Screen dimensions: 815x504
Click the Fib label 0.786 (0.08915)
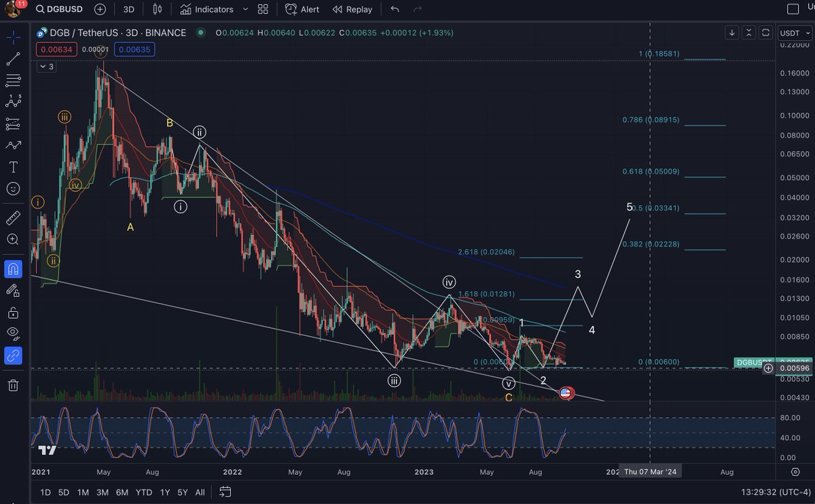tap(651, 120)
